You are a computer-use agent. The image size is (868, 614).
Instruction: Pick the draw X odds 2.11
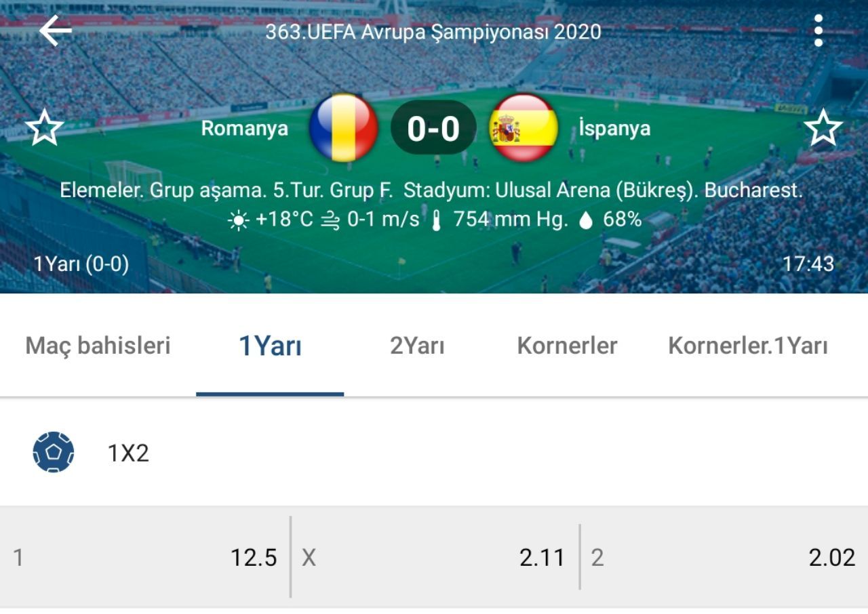(435, 558)
